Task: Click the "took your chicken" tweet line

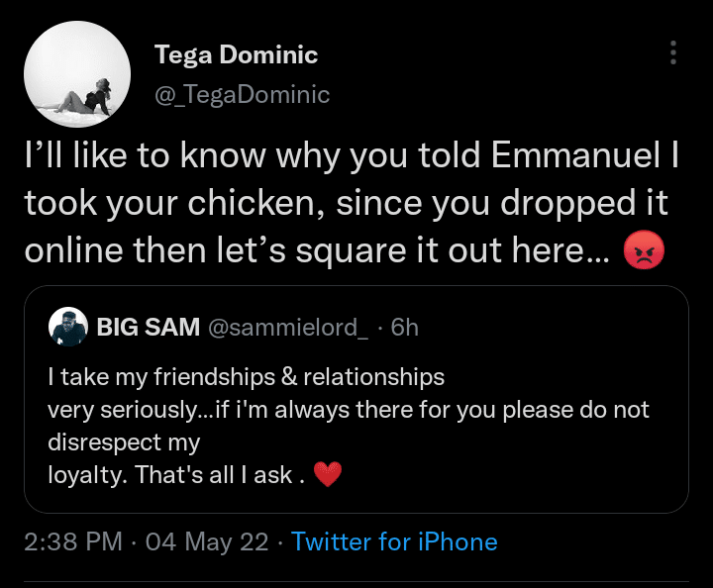Action: (x=345, y=205)
